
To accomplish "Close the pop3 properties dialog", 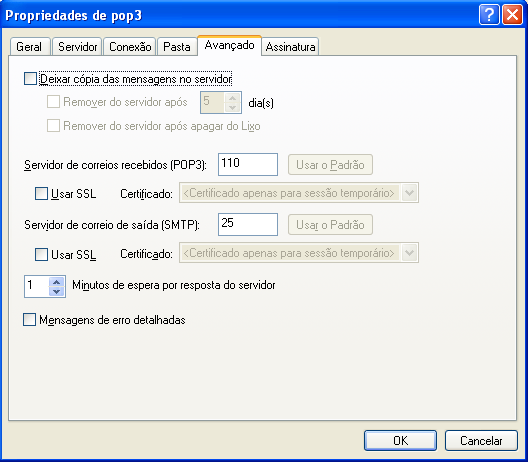I will coord(512,15).
